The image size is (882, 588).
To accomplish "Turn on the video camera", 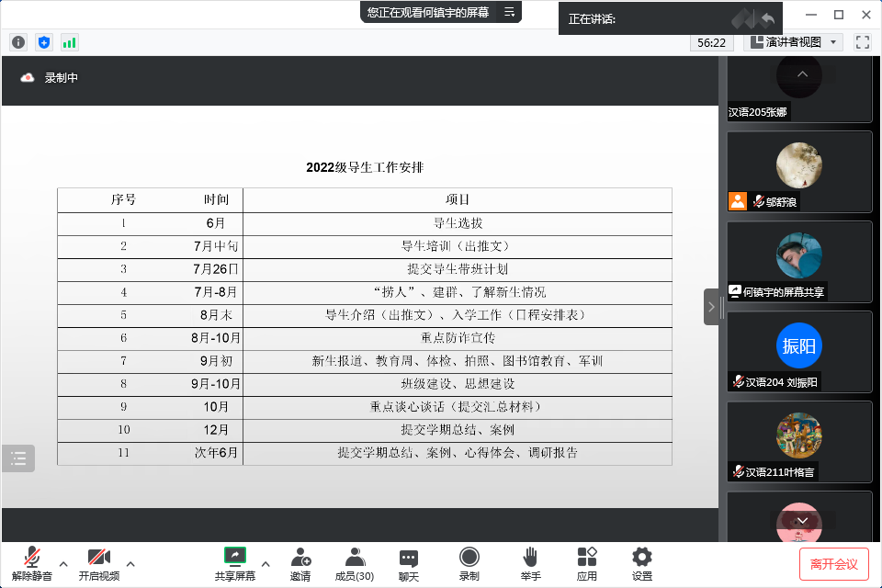I will pos(98,562).
